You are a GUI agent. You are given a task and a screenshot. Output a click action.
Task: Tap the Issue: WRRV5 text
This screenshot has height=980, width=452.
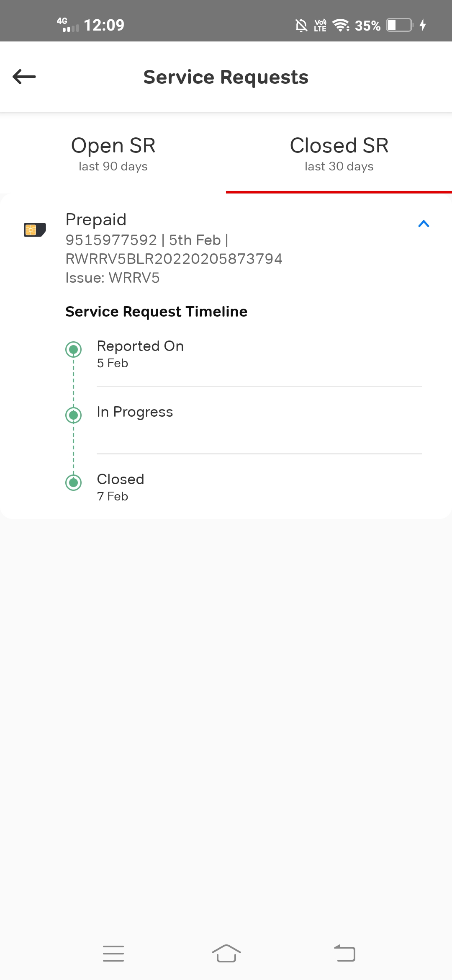point(113,278)
